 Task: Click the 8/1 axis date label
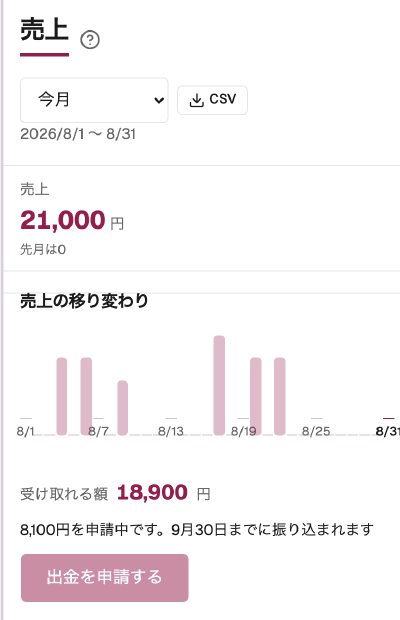tap(26, 431)
